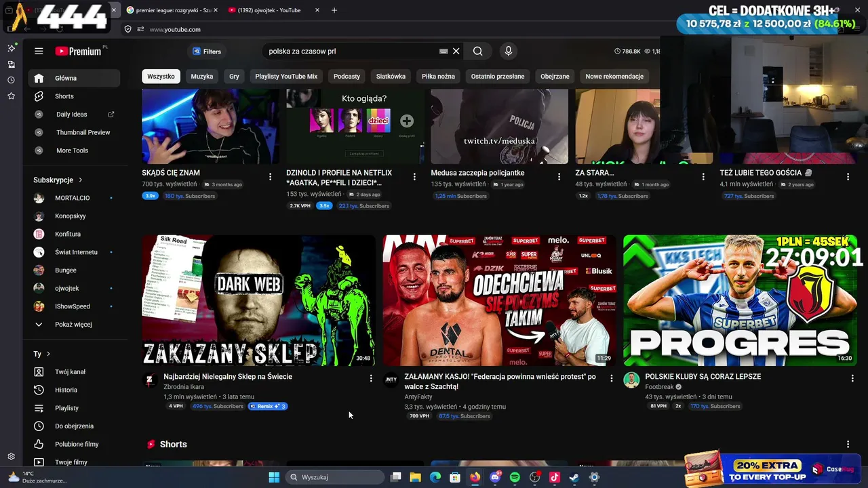Image resolution: width=868 pixels, height=488 pixels.
Task: Open options for POLSKIE KLUBY video
Action: coord(852,378)
